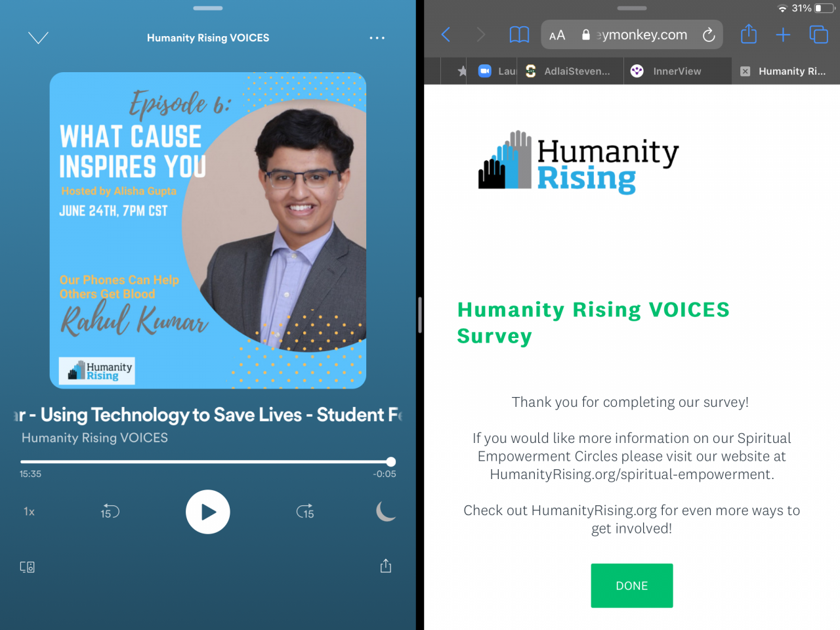The image size is (840, 630).
Task: Skip forward 15 seconds
Action: click(305, 512)
